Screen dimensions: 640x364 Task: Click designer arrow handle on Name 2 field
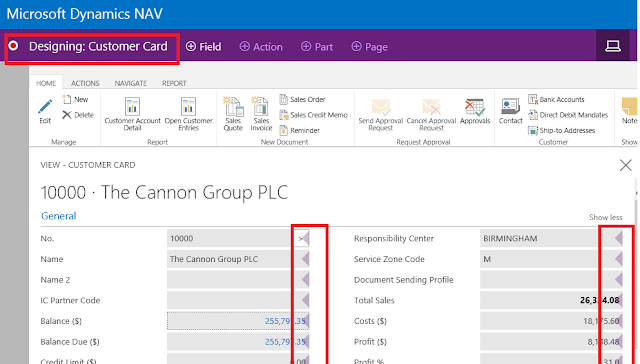click(305, 280)
